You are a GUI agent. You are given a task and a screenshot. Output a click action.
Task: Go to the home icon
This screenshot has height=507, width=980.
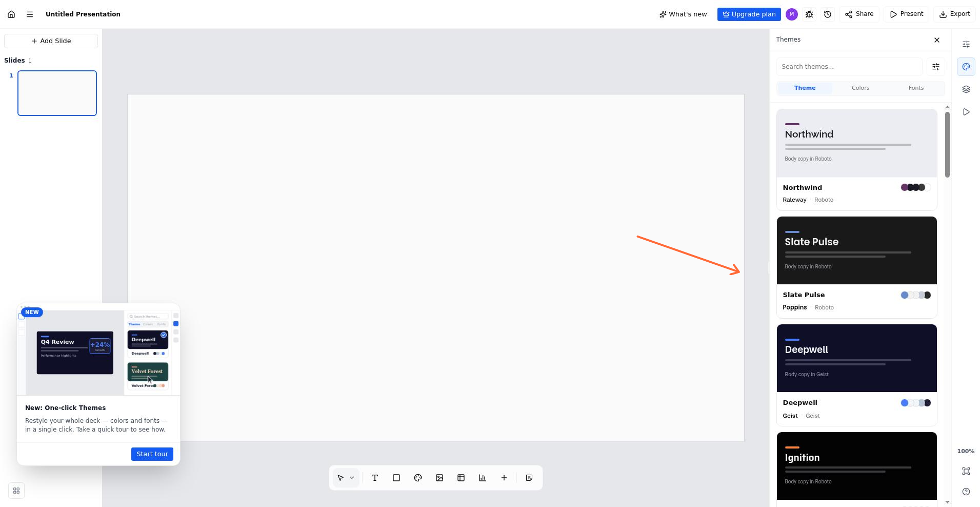[11, 14]
